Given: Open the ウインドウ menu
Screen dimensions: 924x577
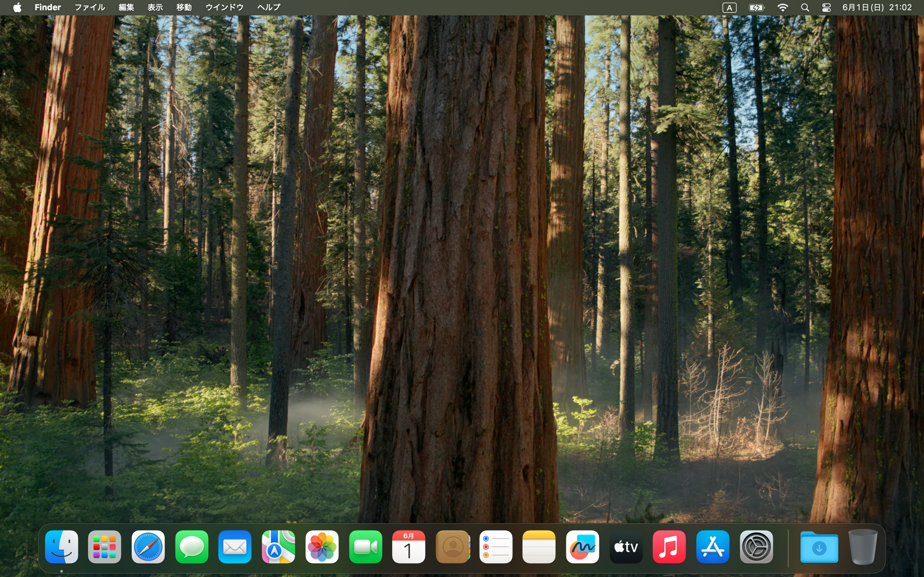Looking at the screenshot, I should click(x=224, y=7).
